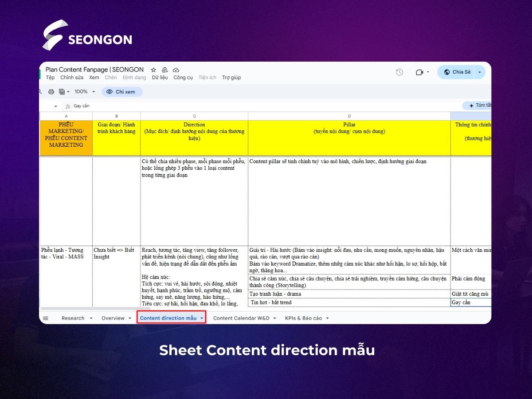Select column B header
Viewport: 532px width, 399px height.
[117, 116]
